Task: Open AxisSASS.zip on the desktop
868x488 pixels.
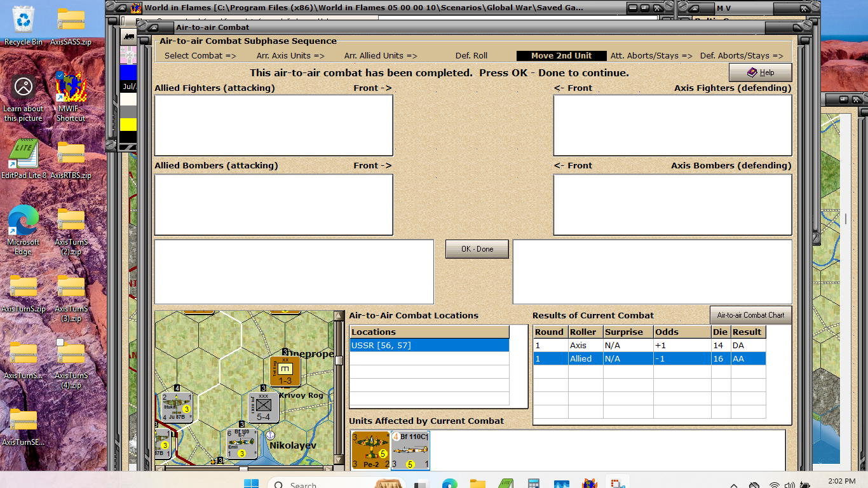Action: pos(71,25)
